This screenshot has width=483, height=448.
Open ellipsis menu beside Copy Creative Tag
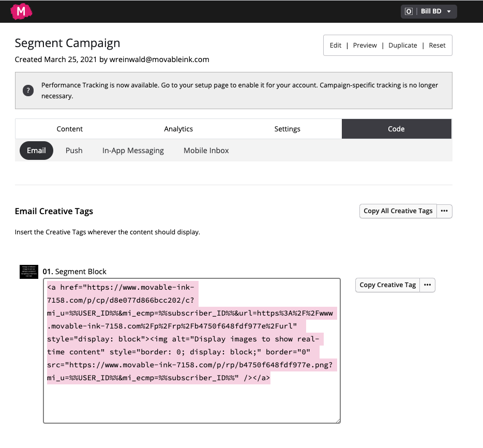[x=427, y=285]
